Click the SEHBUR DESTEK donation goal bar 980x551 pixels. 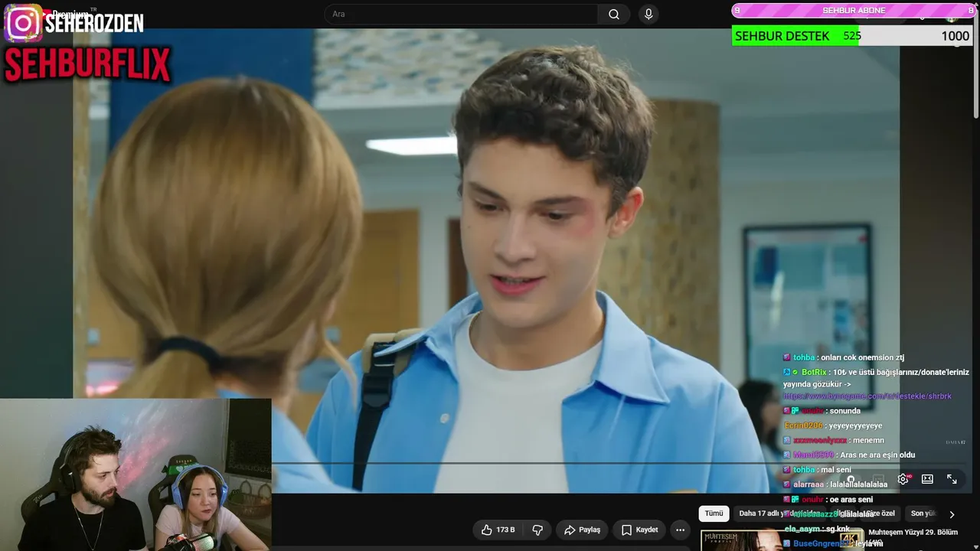pyautogui.click(x=852, y=36)
